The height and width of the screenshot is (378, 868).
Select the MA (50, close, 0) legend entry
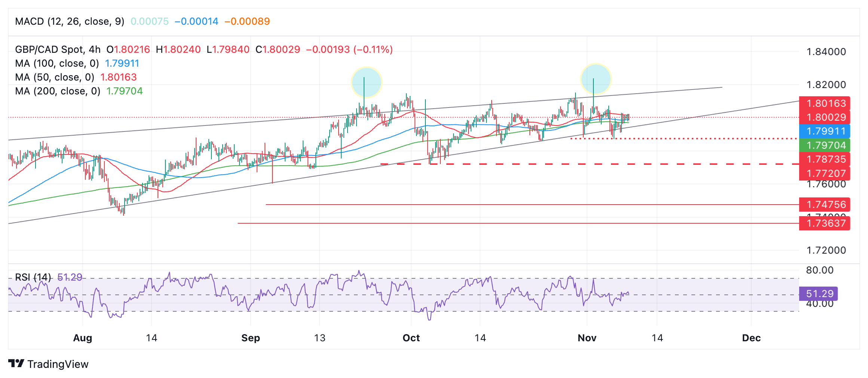point(55,77)
